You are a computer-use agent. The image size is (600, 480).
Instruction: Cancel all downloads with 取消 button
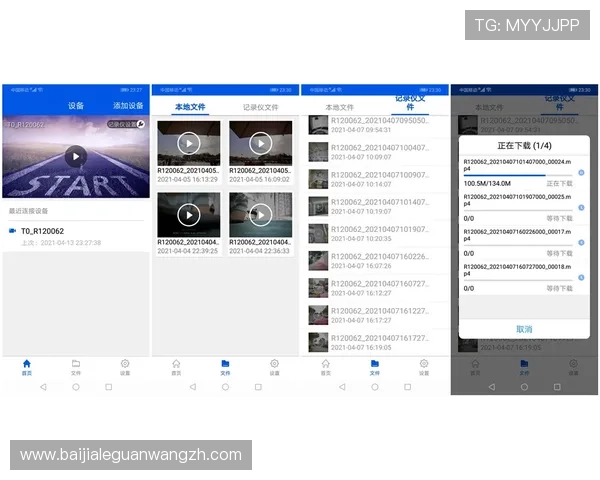click(x=524, y=328)
